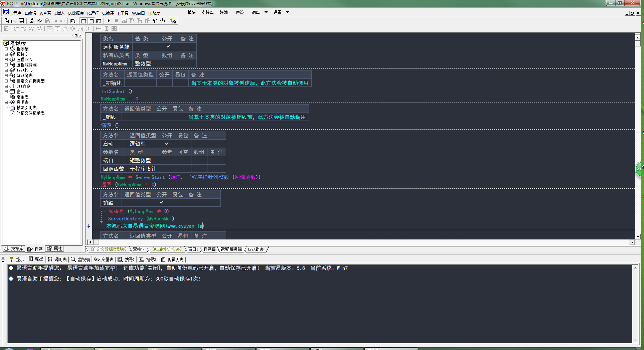Select the 常量表 tree item
Viewport: 644px width, 350px height.
click(25, 97)
